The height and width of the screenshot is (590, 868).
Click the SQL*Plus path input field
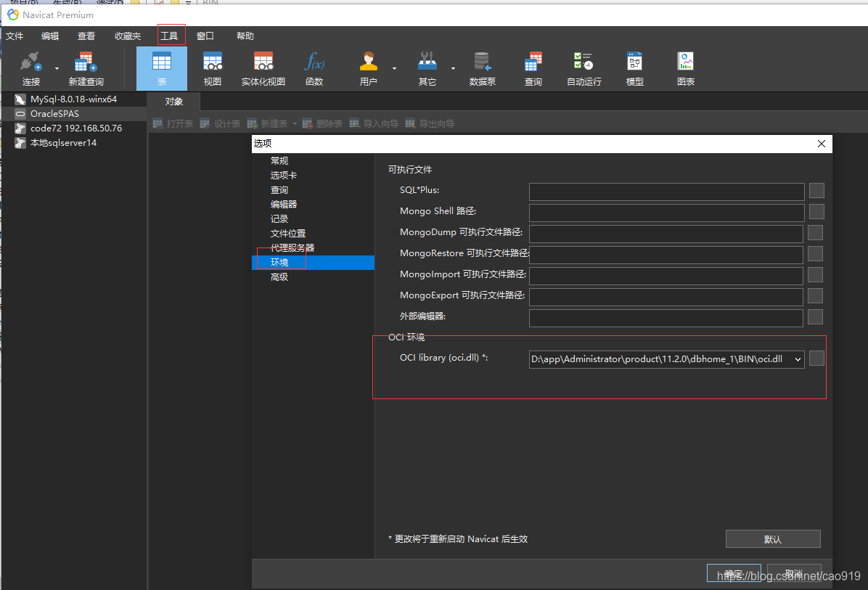tap(666, 192)
